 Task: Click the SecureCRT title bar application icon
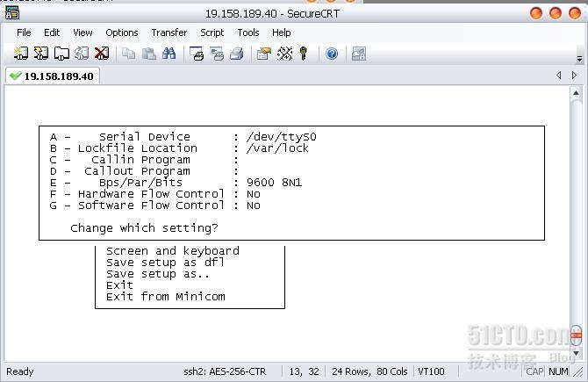coord(12,13)
